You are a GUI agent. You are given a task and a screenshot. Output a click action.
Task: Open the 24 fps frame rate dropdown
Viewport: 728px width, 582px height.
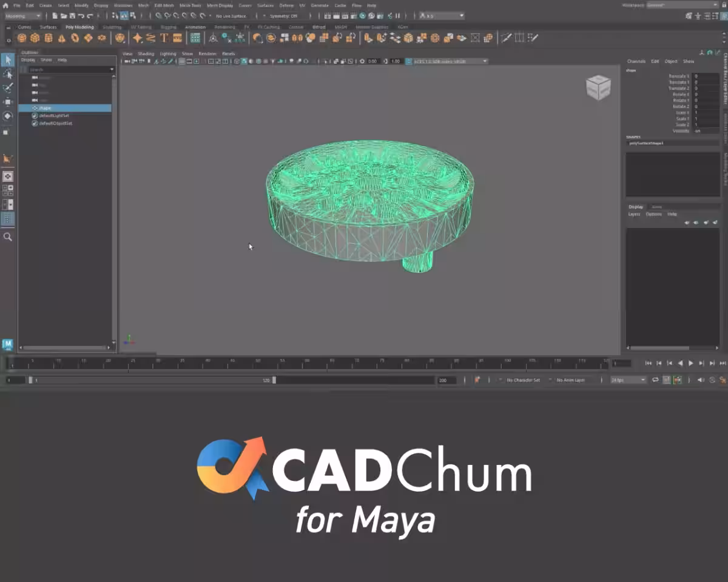pos(629,380)
